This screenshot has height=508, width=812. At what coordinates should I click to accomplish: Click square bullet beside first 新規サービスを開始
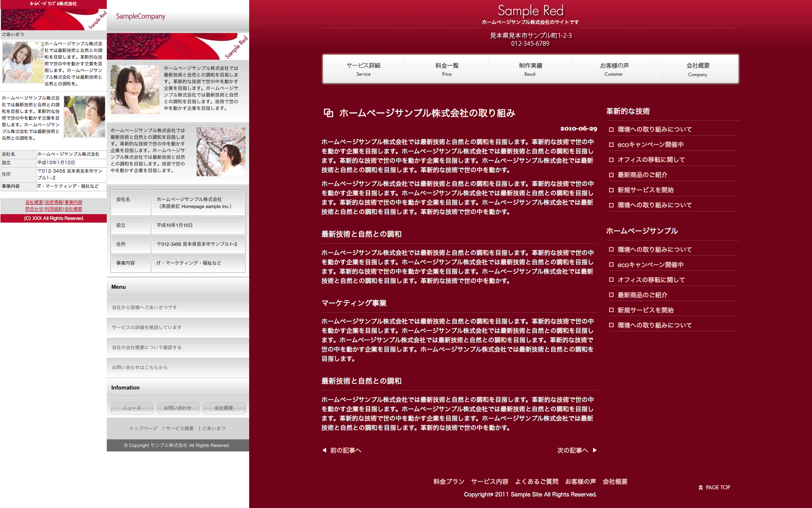tap(611, 190)
